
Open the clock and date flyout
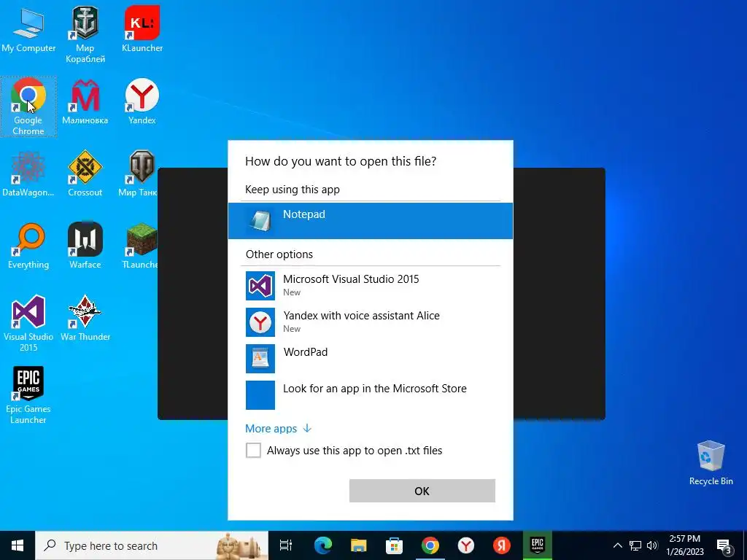click(685, 545)
